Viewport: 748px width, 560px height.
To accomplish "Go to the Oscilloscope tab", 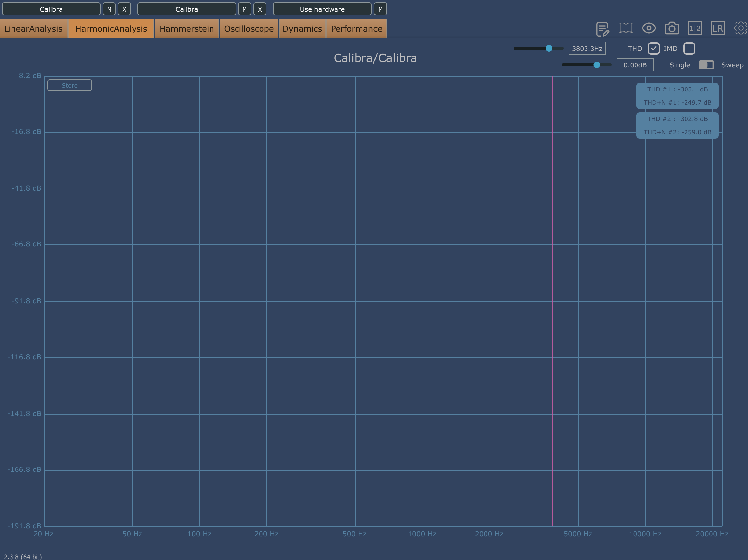I will point(249,29).
